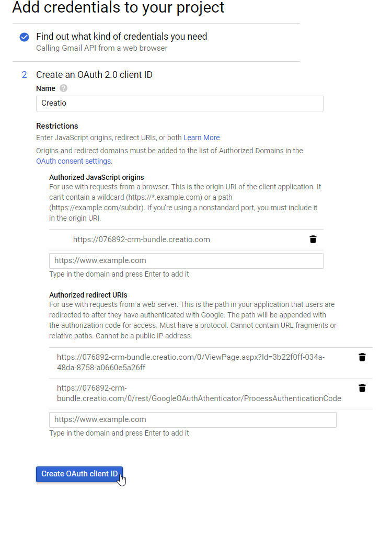Select the step 2 number indicator
The width and height of the screenshot is (392, 536).
point(24,75)
